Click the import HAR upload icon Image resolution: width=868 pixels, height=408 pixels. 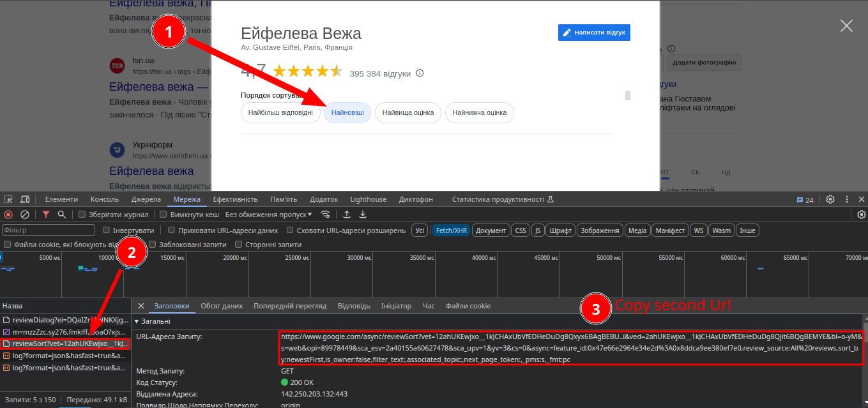pyautogui.click(x=347, y=215)
